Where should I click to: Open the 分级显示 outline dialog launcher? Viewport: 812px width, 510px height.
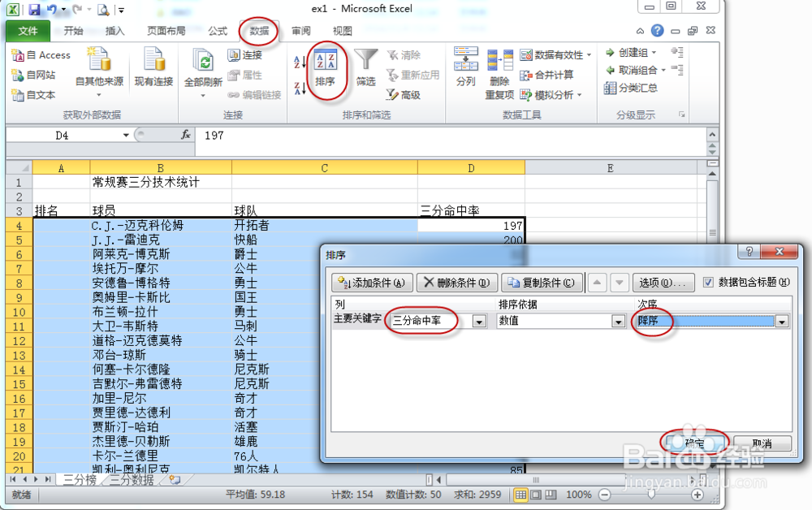coord(682,115)
